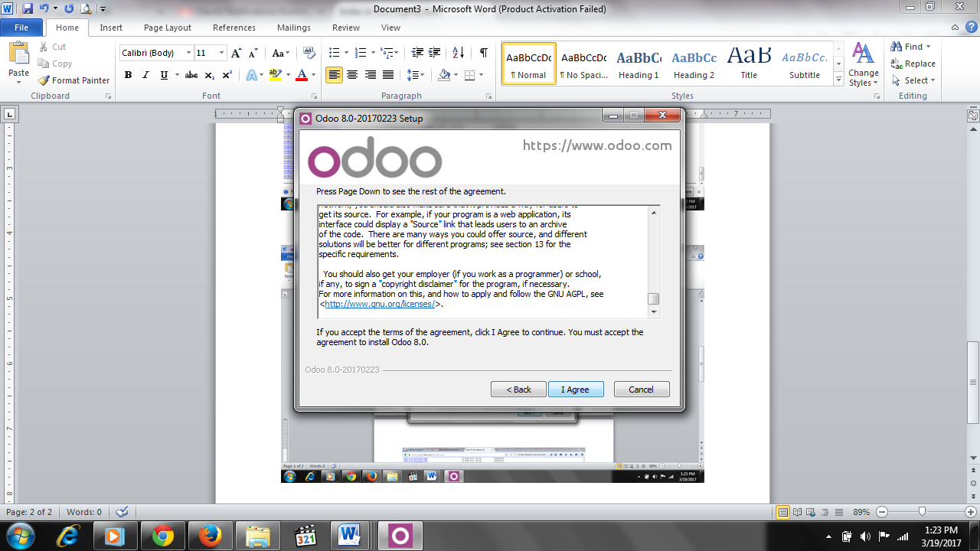Click the license agreement scrollbar down arrow
This screenshot has width=980, height=551.
pyautogui.click(x=653, y=311)
